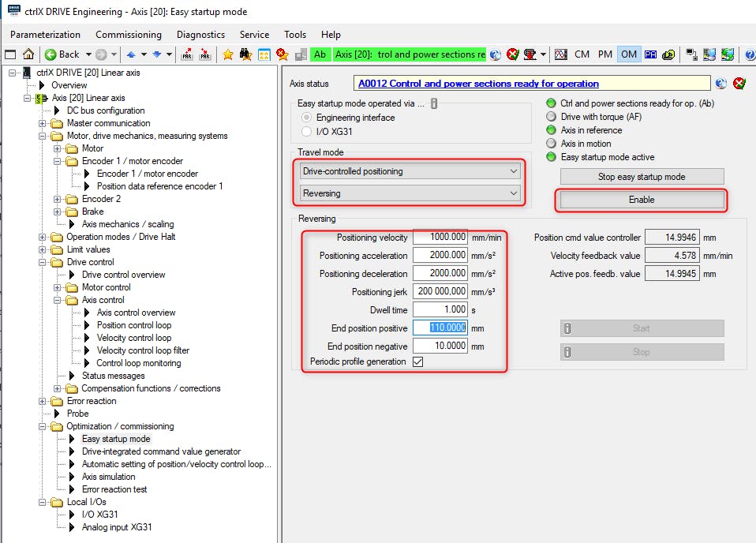This screenshot has height=543, width=756.
Task: Click the grayed device icon beside Ab
Action: 301,54
